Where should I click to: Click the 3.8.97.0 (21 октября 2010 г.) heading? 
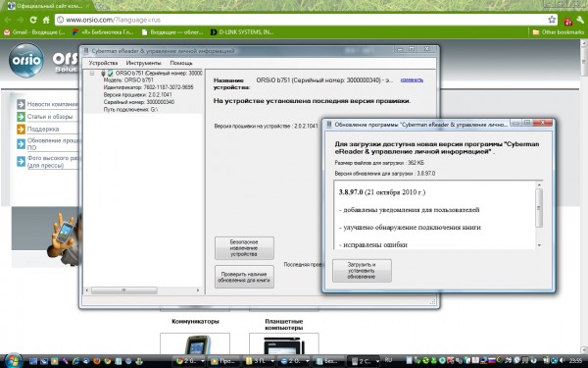tap(382, 192)
